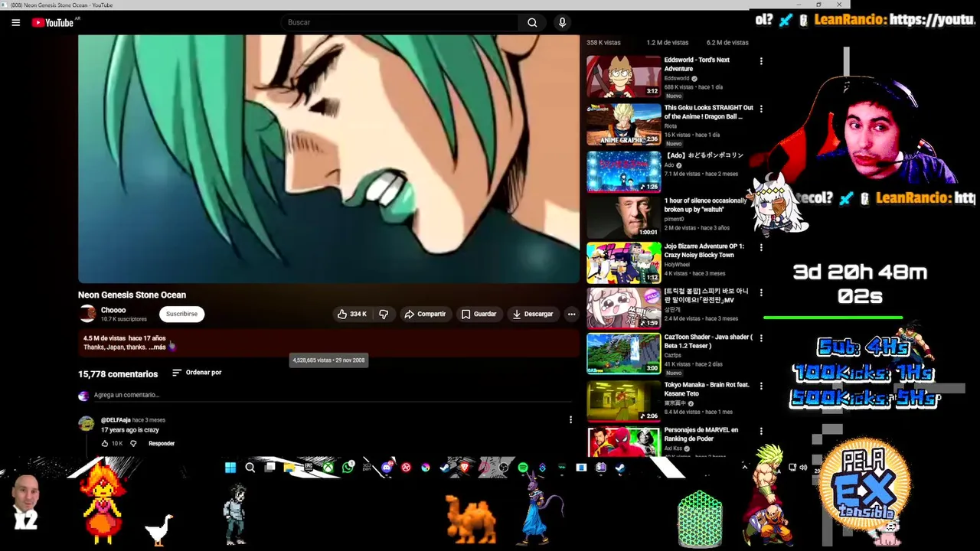
Task: Open the Ado music video thumbnail
Action: coord(624,171)
